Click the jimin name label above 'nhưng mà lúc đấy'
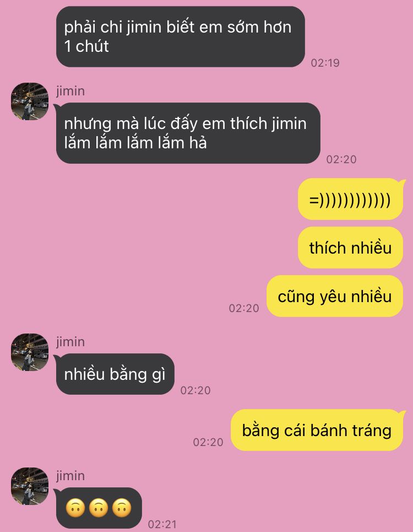Screen dimensions: 413x532 click(70, 91)
